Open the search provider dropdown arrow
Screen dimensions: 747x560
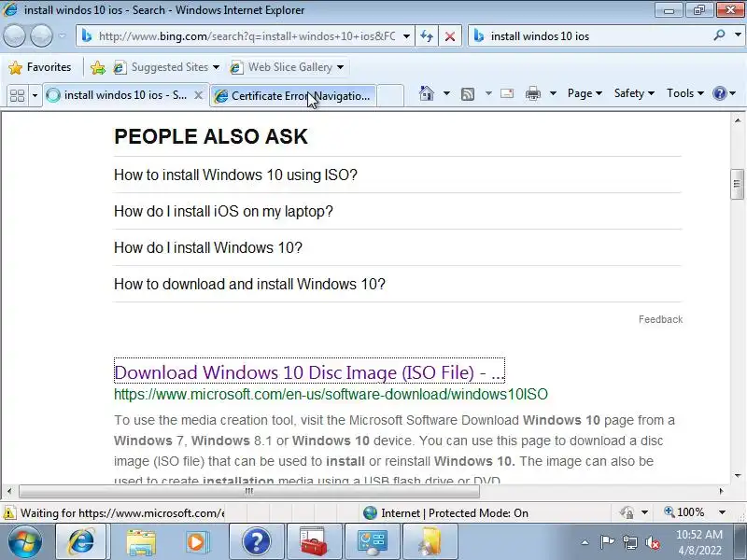pos(738,35)
